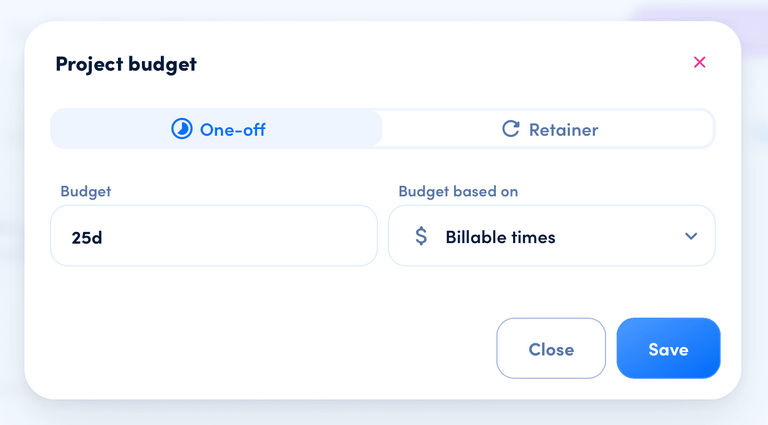
Task: Click the pink X close icon
Action: click(700, 62)
